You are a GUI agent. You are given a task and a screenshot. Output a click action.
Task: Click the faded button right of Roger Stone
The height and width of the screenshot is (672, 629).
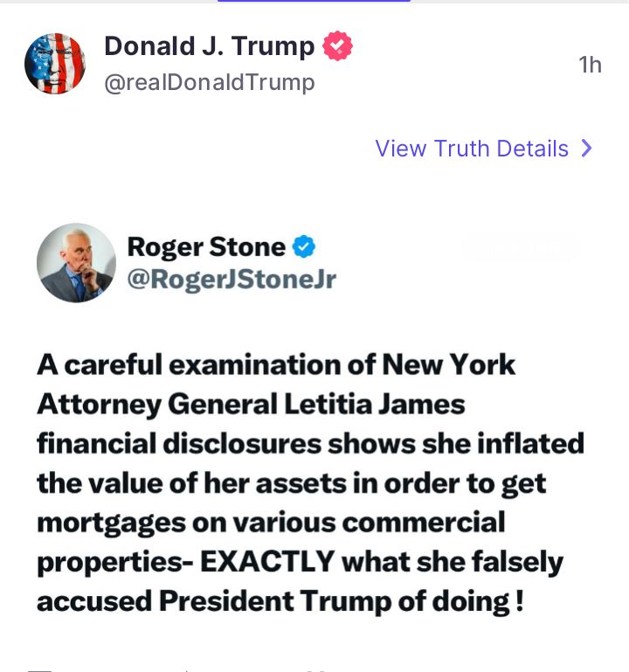(x=519, y=247)
